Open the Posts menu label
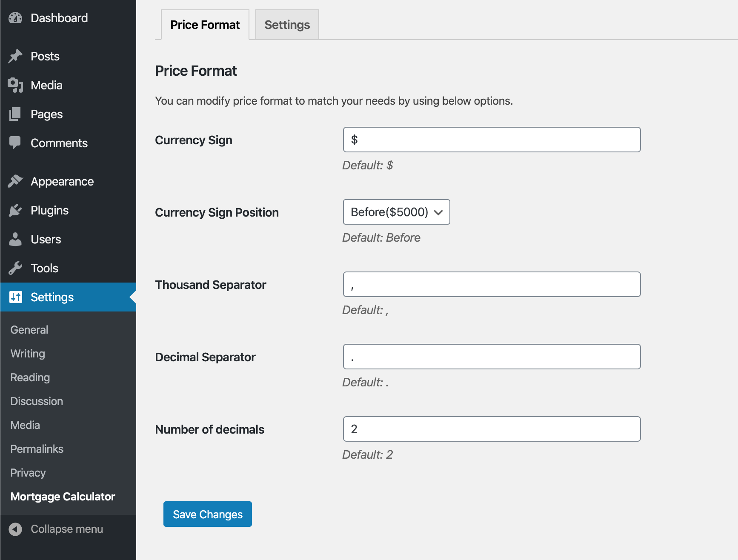 [45, 56]
